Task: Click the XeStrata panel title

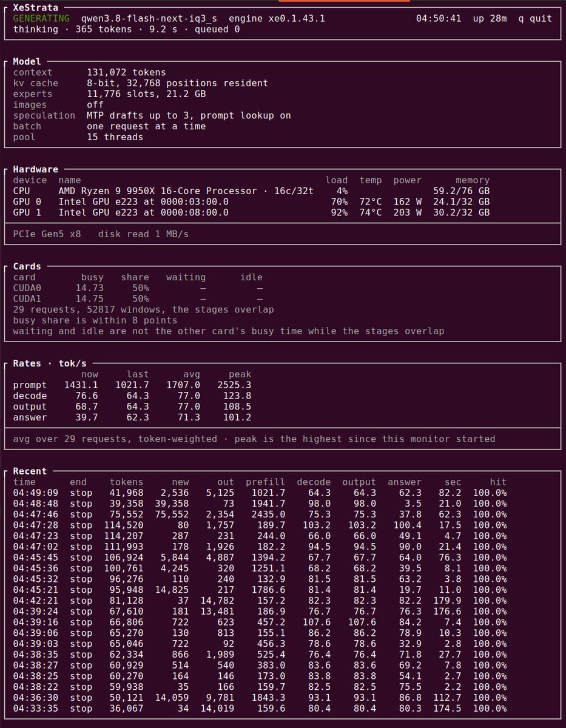Action: click(x=36, y=7)
